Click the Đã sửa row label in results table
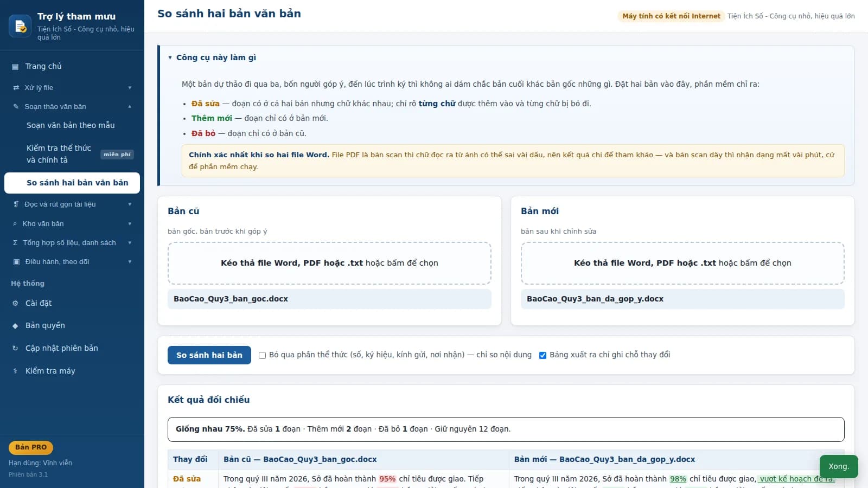 (x=187, y=479)
